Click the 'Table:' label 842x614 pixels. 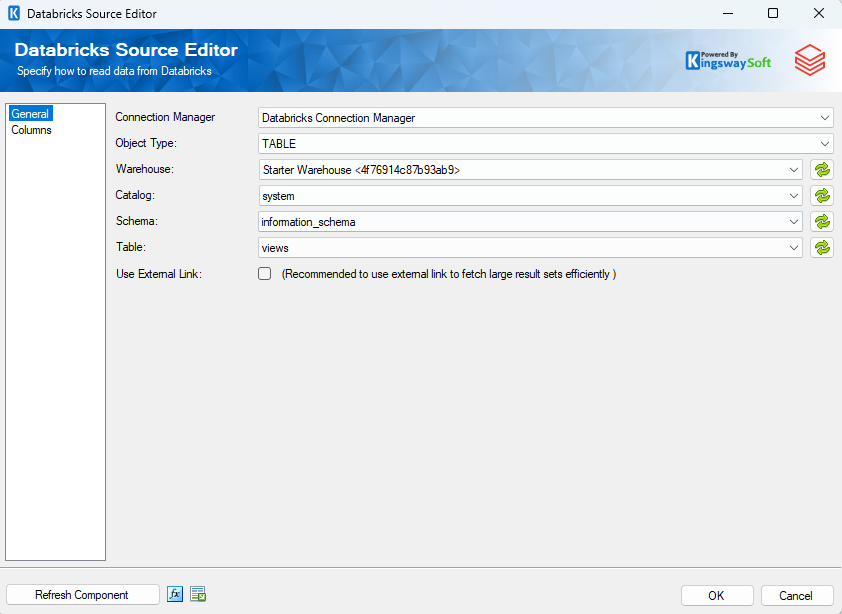tap(130, 247)
